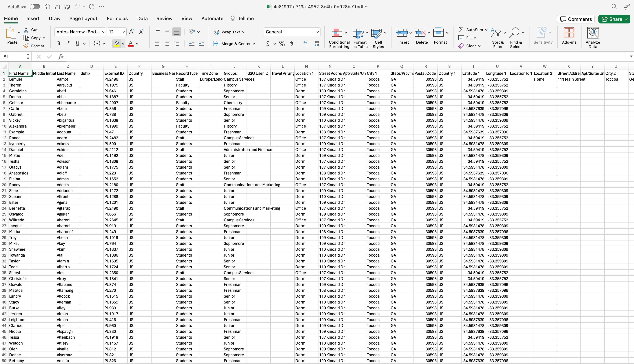Click the Increase Decimal icon
Image resolution: width=634 pixels, height=364 pixels.
(x=307, y=44)
